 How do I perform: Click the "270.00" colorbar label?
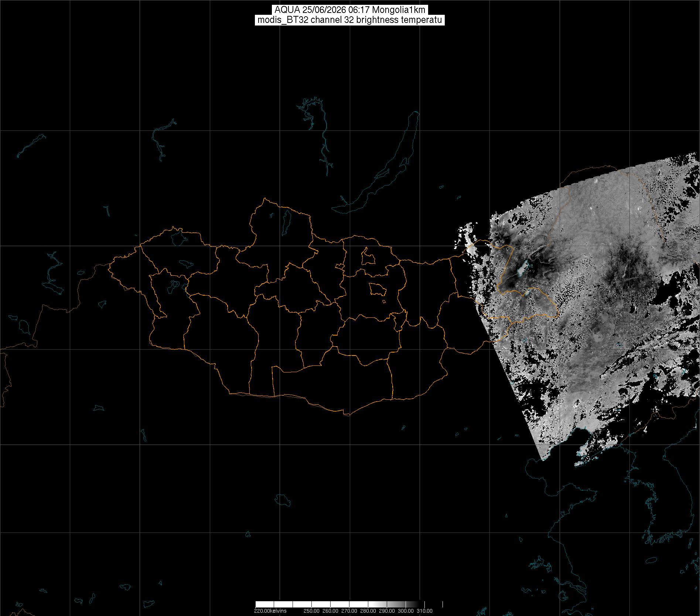[x=349, y=611]
